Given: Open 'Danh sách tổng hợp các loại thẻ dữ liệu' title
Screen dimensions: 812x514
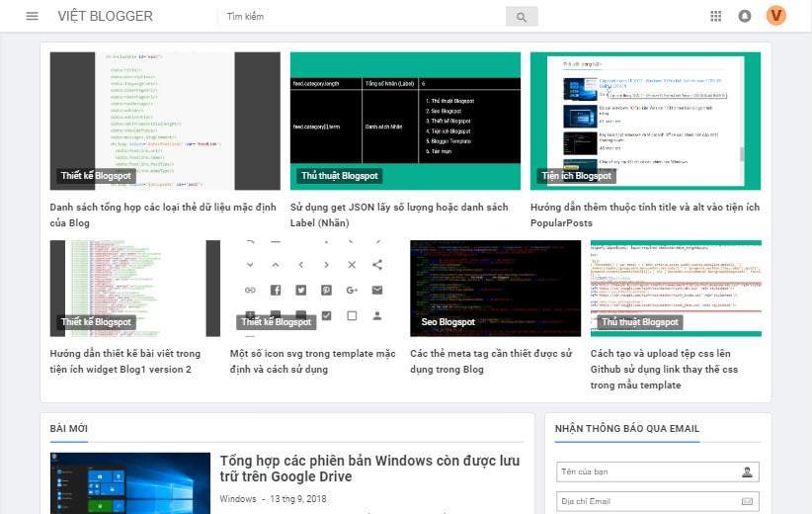Looking at the screenshot, I should (163, 215).
